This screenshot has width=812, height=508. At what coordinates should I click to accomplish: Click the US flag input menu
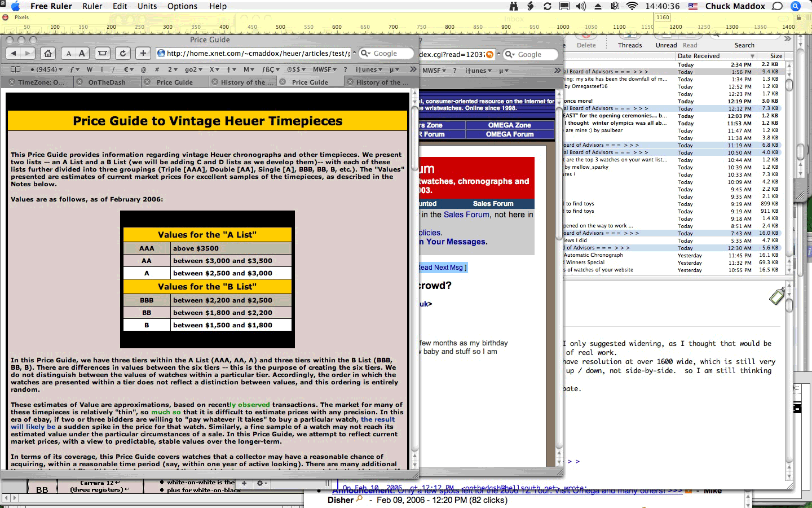tap(692, 6)
